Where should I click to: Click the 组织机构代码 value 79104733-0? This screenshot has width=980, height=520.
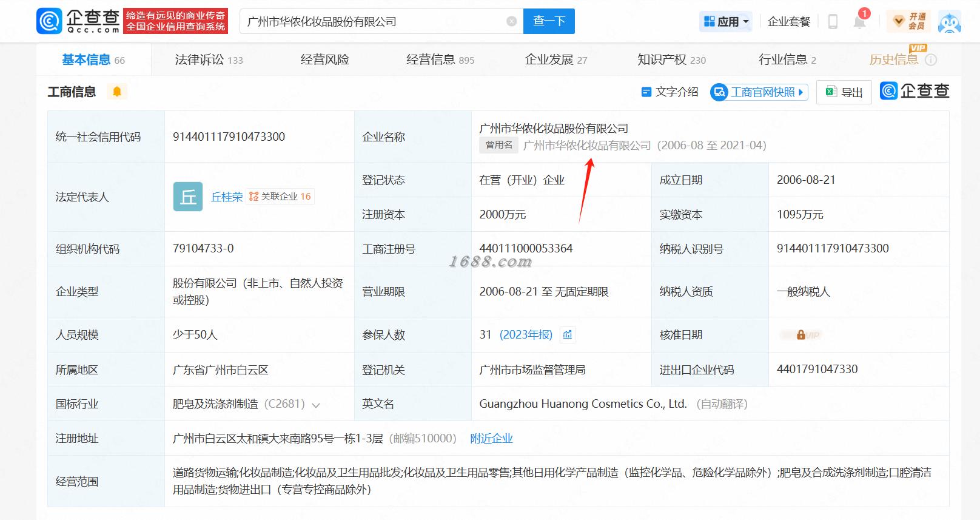coord(203,248)
